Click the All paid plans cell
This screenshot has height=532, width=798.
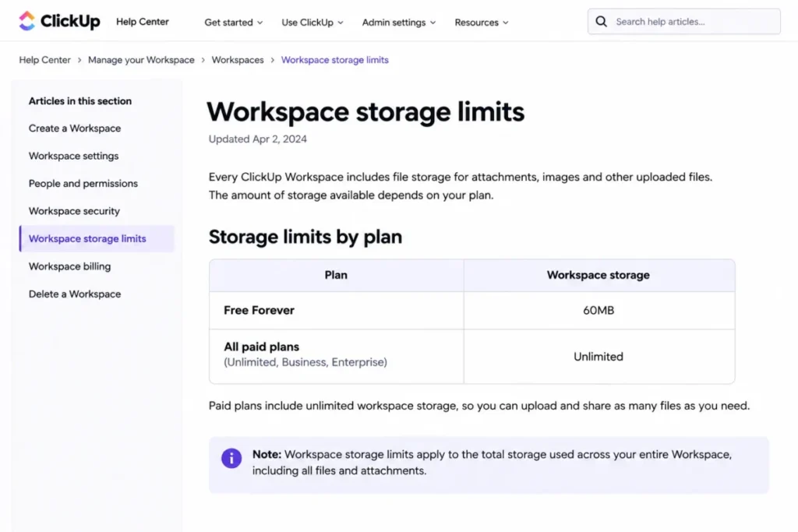click(337, 357)
